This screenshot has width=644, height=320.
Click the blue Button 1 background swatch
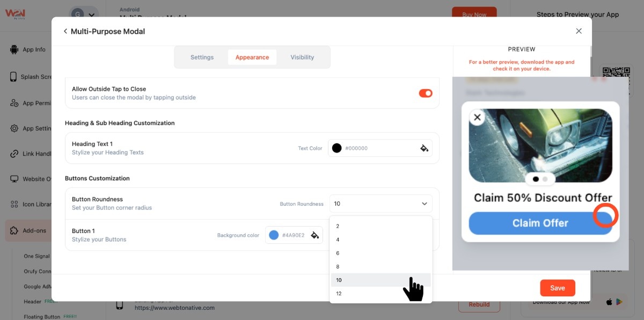274,235
